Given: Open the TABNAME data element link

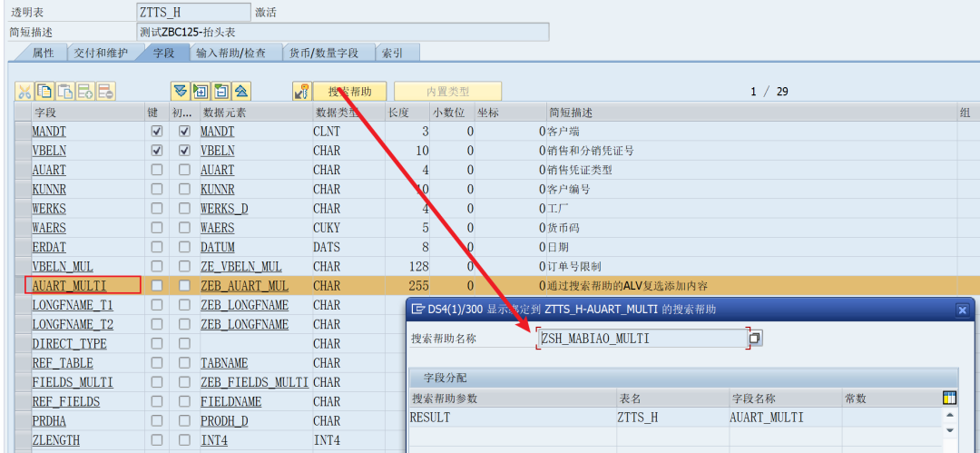Looking at the screenshot, I should click(x=224, y=363).
